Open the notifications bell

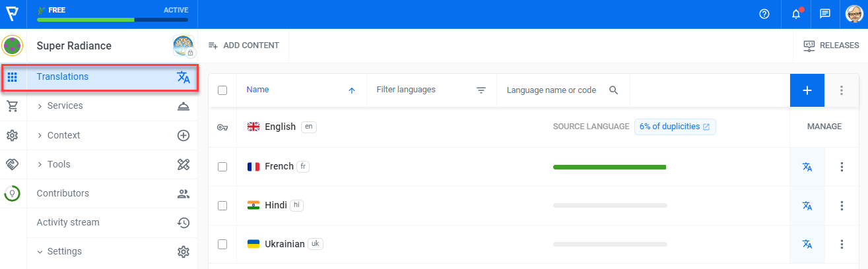point(796,14)
